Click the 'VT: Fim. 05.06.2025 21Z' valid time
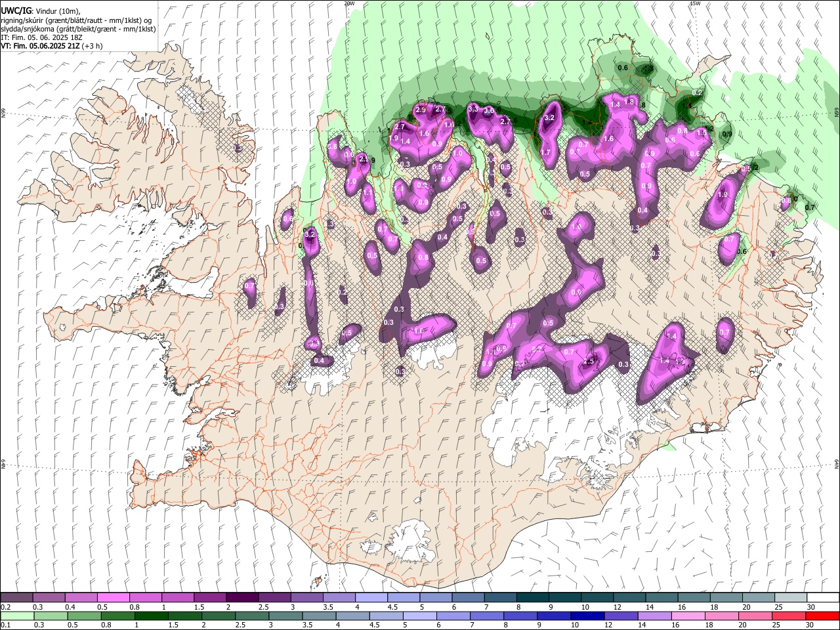This screenshot has width=840, height=630. click(x=41, y=46)
